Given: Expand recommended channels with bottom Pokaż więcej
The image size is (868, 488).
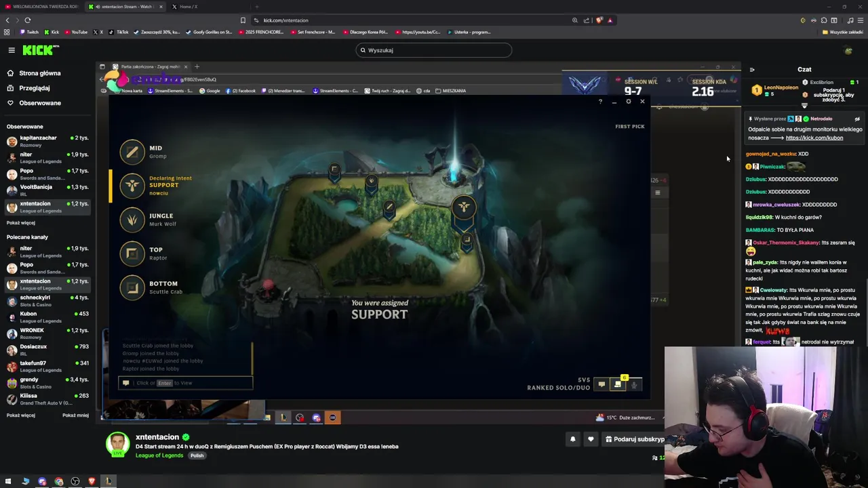Looking at the screenshot, I should point(21,415).
